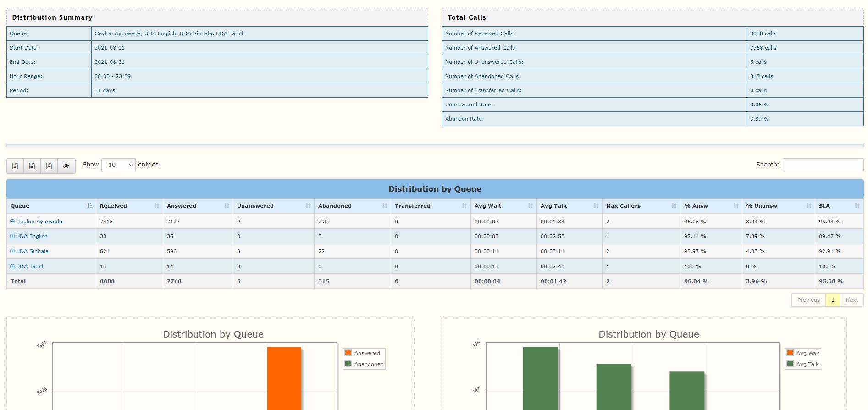Export the table as CSV document

[32, 166]
